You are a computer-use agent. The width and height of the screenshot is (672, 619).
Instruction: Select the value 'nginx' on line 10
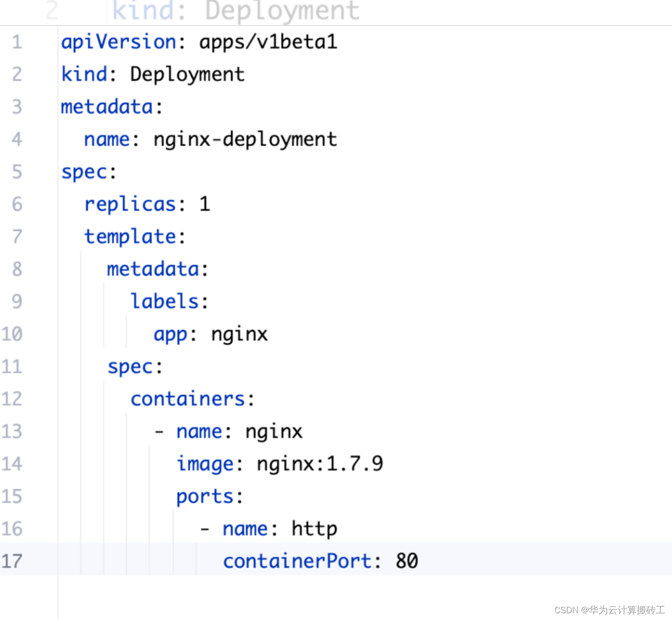pyautogui.click(x=239, y=335)
